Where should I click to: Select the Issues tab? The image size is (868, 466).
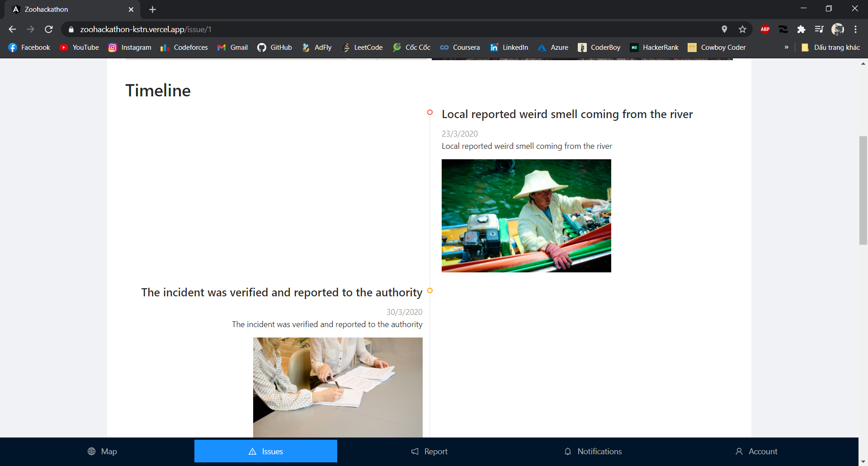pos(266,451)
